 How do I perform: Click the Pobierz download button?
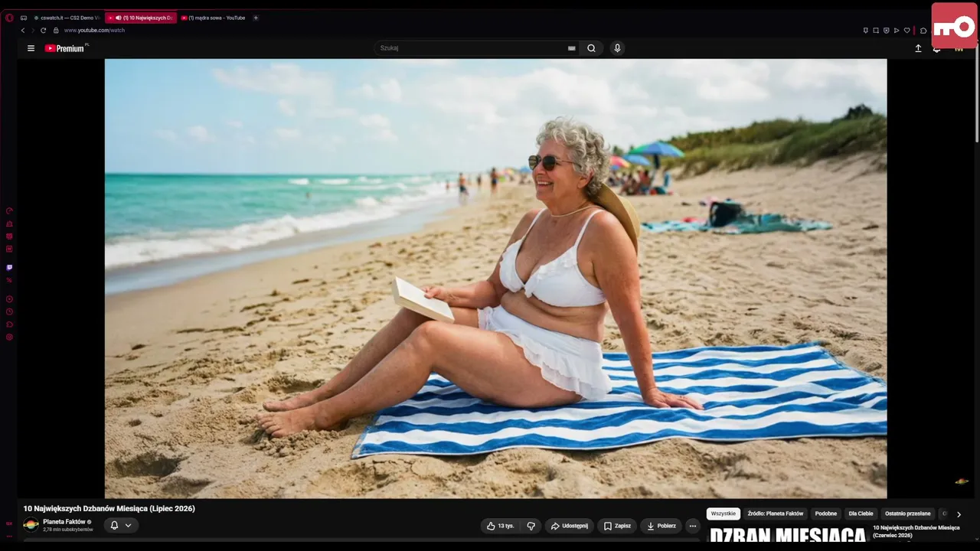tap(661, 526)
